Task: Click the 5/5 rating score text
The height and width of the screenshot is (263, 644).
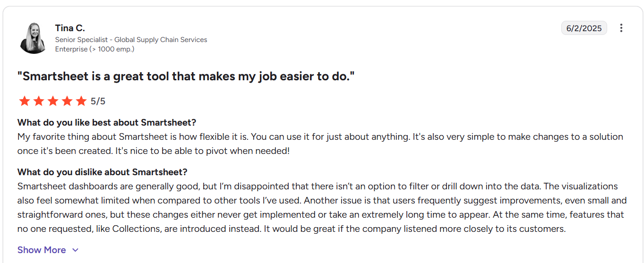Action: tap(98, 101)
